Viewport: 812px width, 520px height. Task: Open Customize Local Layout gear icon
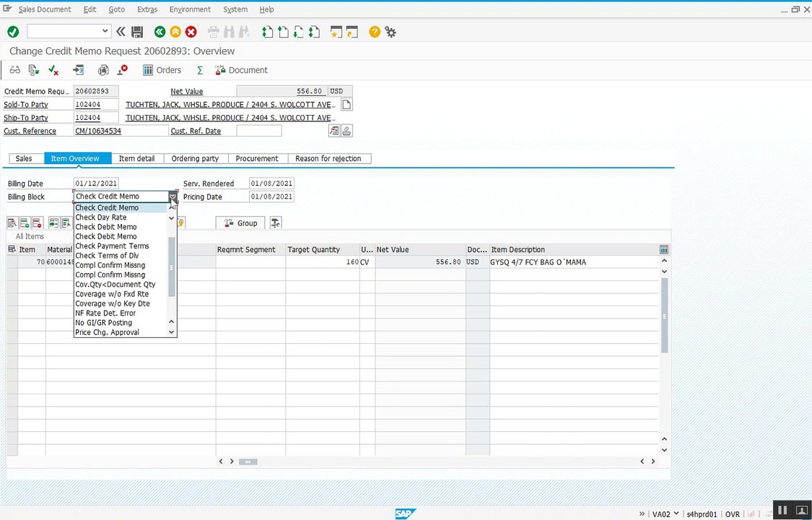pos(390,32)
